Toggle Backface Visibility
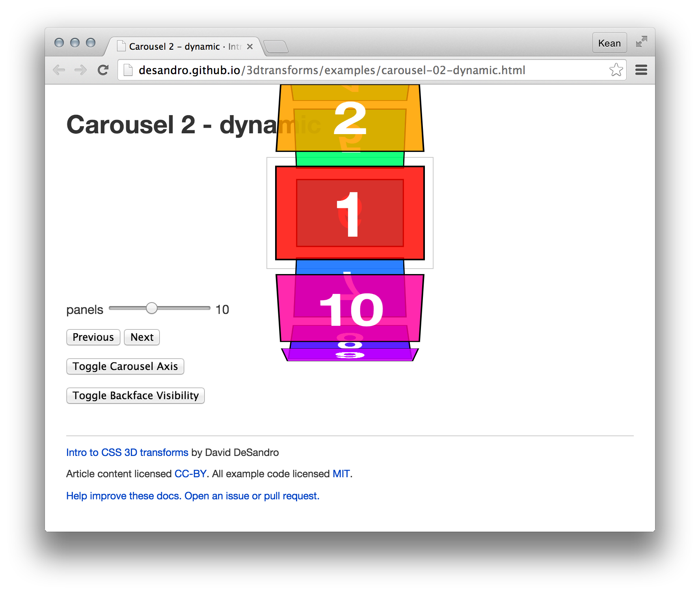 point(136,396)
